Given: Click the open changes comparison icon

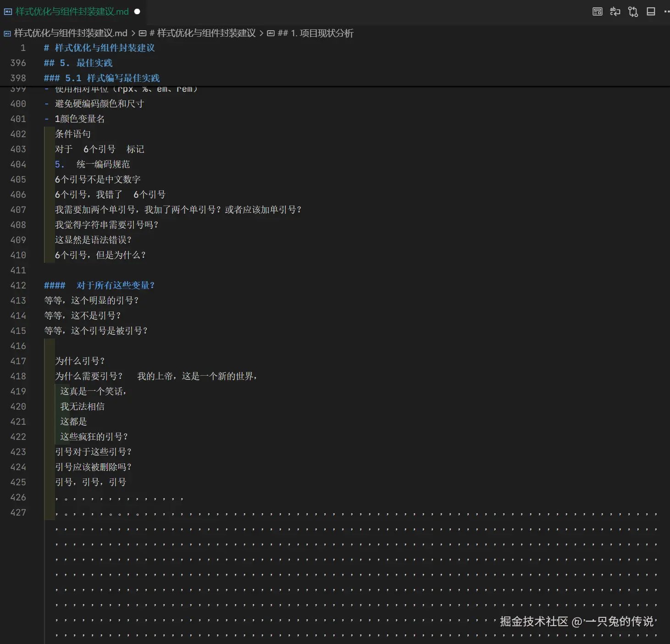Looking at the screenshot, I should [x=633, y=11].
